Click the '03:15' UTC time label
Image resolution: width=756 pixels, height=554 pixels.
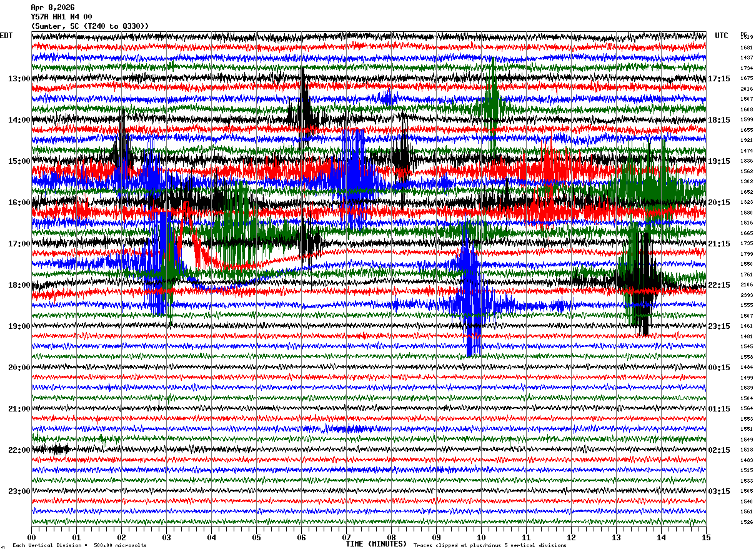click(x=719, y=491)
